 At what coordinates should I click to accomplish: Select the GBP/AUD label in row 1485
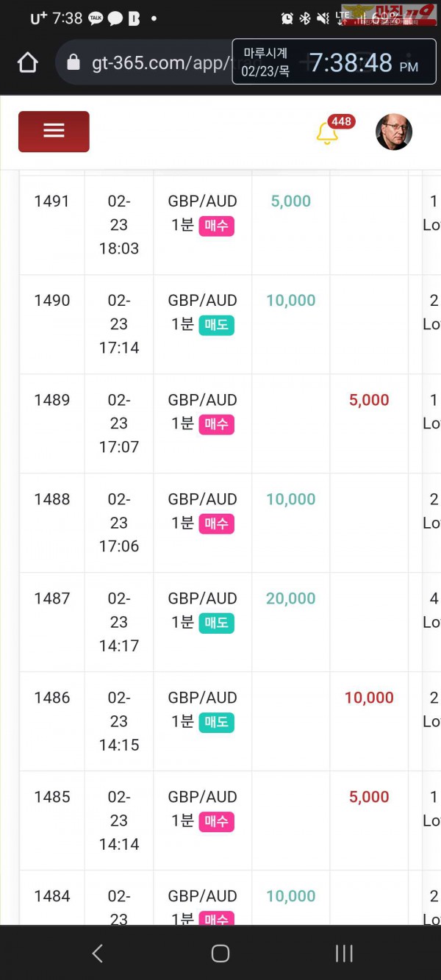(202, 797)
